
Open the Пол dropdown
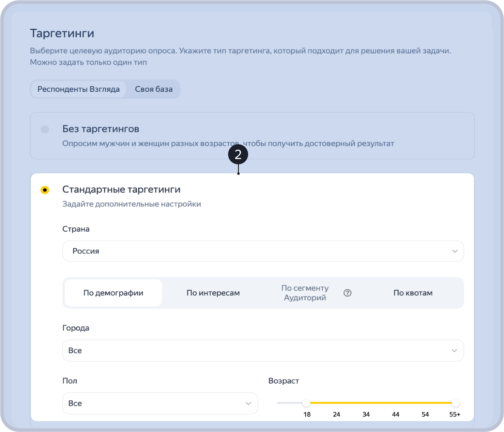(160, 403)
